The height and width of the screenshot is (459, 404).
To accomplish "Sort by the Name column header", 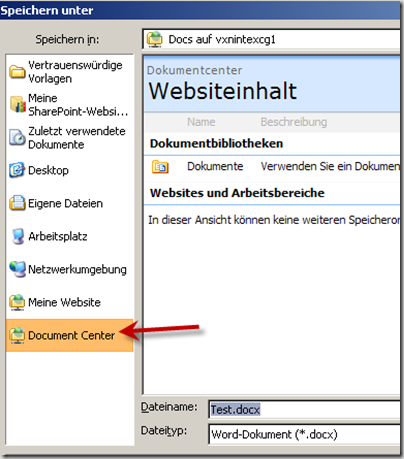I will pyautogui.click(x=201, y=122).
